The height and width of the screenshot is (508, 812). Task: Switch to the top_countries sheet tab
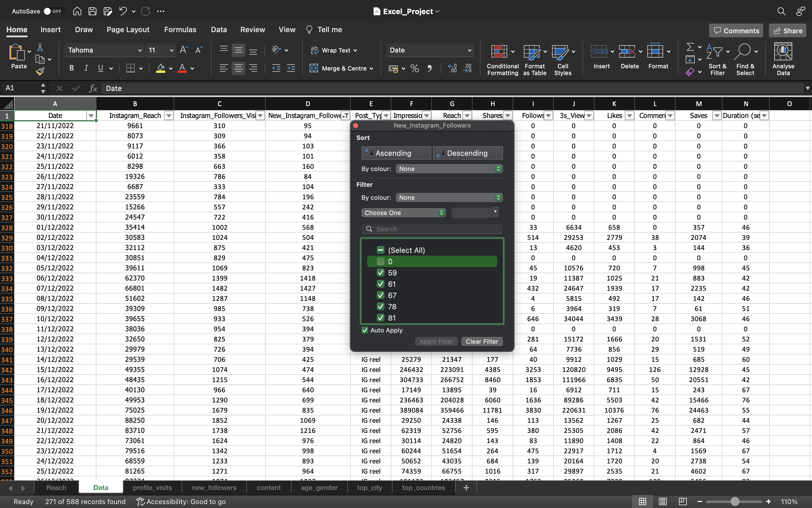tap(423, 487)
